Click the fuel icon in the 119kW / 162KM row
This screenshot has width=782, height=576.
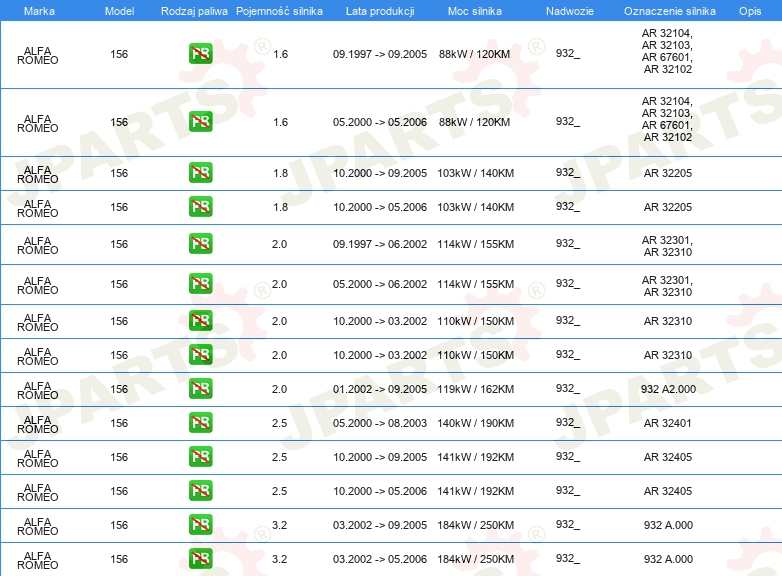click(200, 389)
